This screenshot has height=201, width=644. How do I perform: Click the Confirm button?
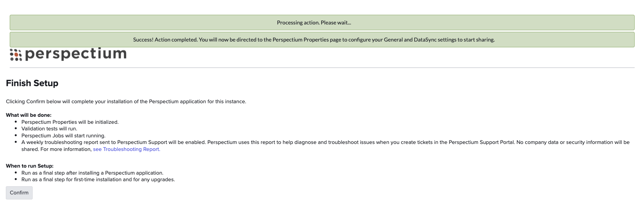[19, 193]
